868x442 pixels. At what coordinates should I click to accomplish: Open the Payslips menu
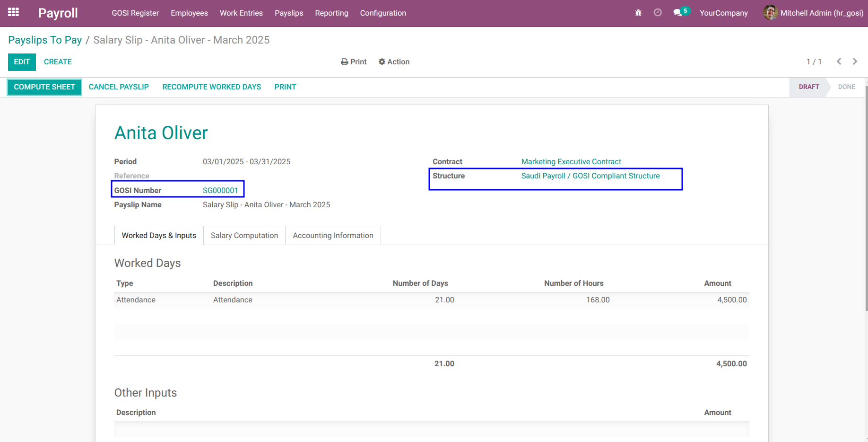(x=289, y=13)
